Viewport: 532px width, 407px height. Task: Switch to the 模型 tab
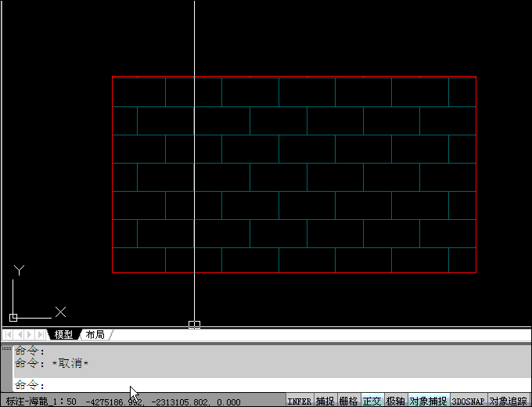(63, 335)
